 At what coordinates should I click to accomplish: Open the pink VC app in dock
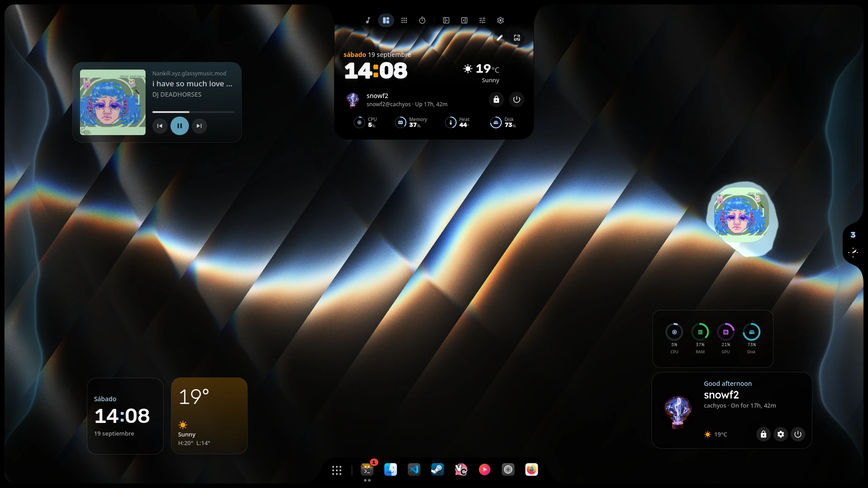(461, 470)
